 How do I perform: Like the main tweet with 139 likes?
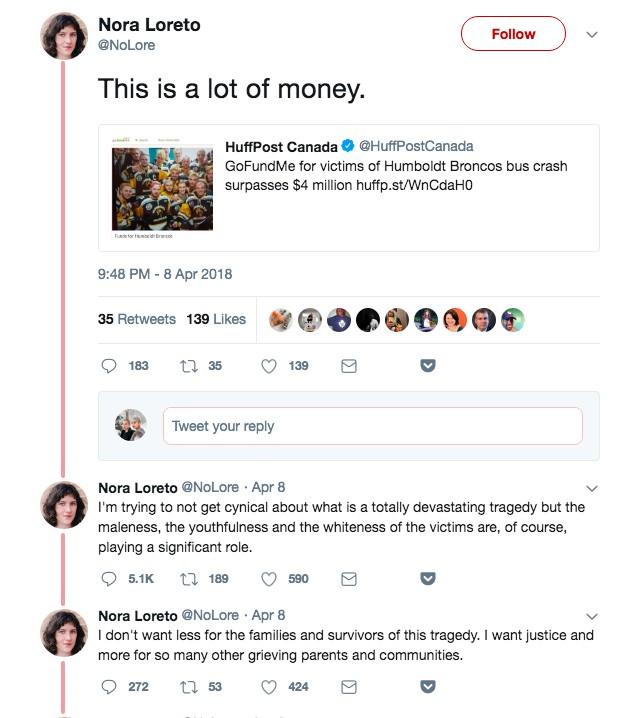point(269,366)
